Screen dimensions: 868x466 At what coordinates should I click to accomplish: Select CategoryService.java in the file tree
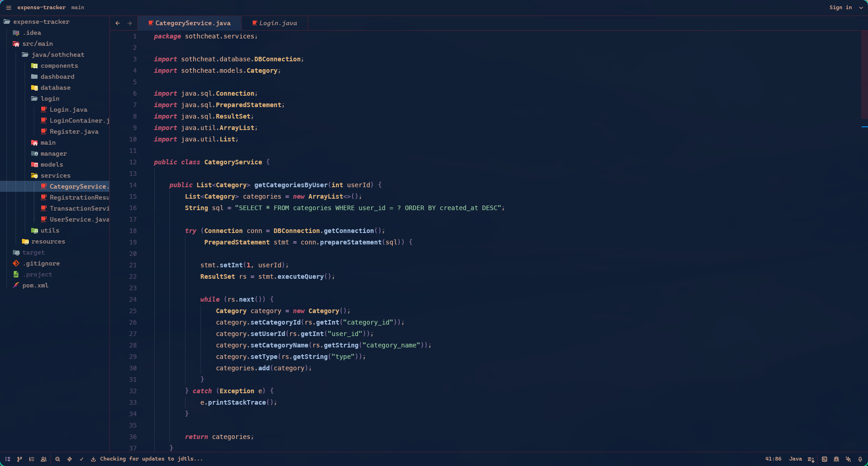[55, 186]
